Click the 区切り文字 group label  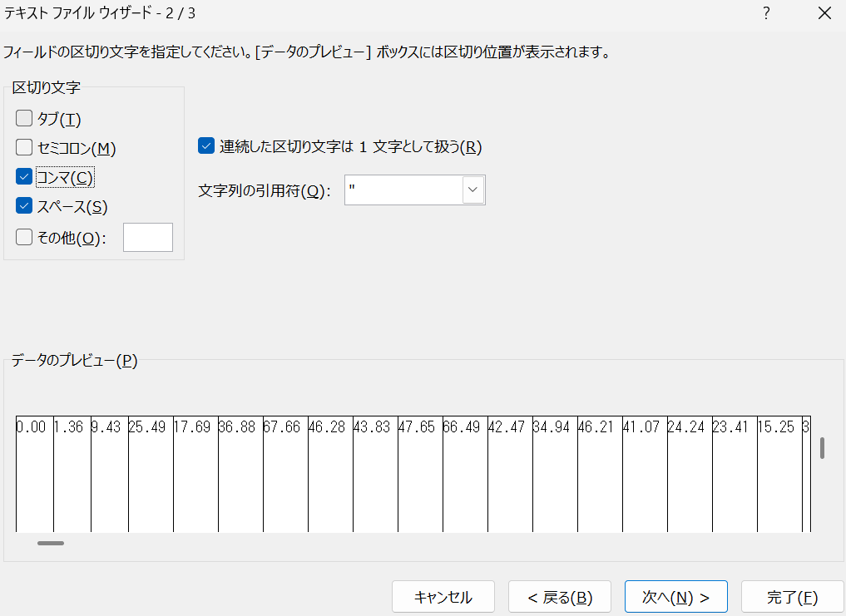click(47, 87)
